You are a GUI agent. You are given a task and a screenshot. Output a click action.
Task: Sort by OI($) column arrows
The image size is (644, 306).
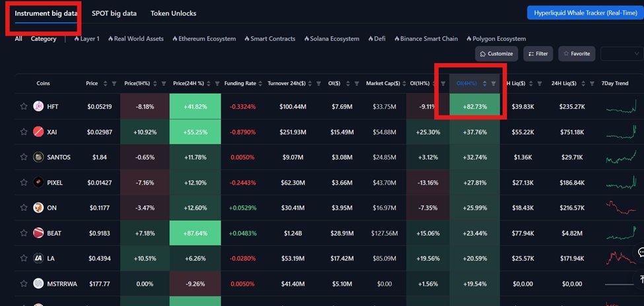348,84
